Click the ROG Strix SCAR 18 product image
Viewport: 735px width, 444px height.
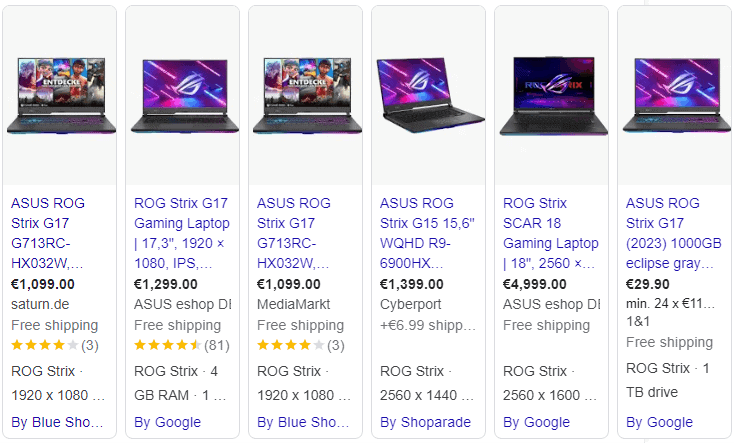[553, 96]
